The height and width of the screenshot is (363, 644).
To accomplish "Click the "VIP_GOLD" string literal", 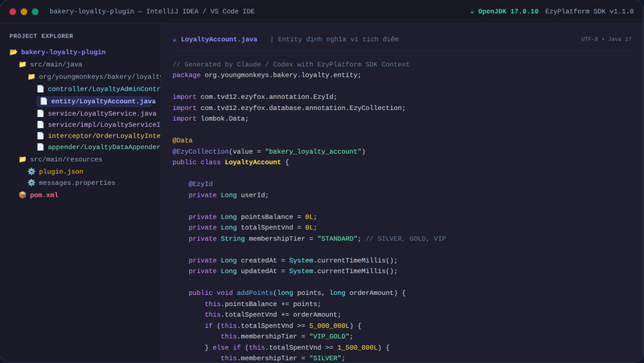I will 329,336.
